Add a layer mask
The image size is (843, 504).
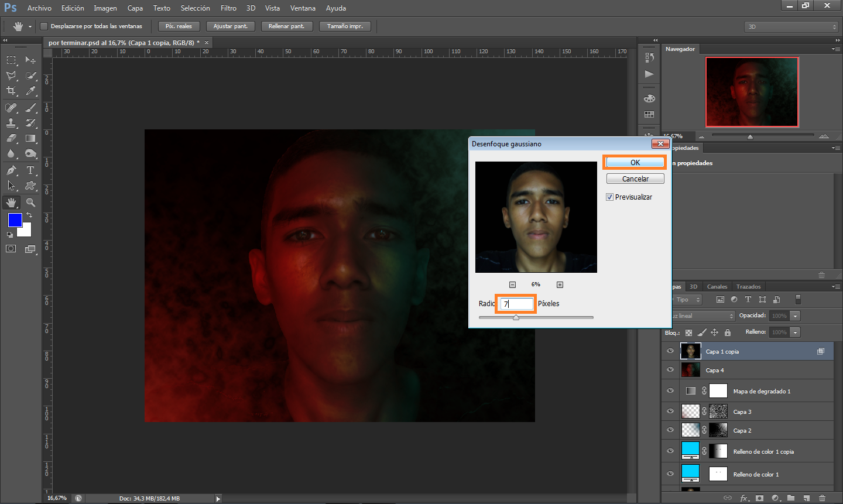click(759, 498)
